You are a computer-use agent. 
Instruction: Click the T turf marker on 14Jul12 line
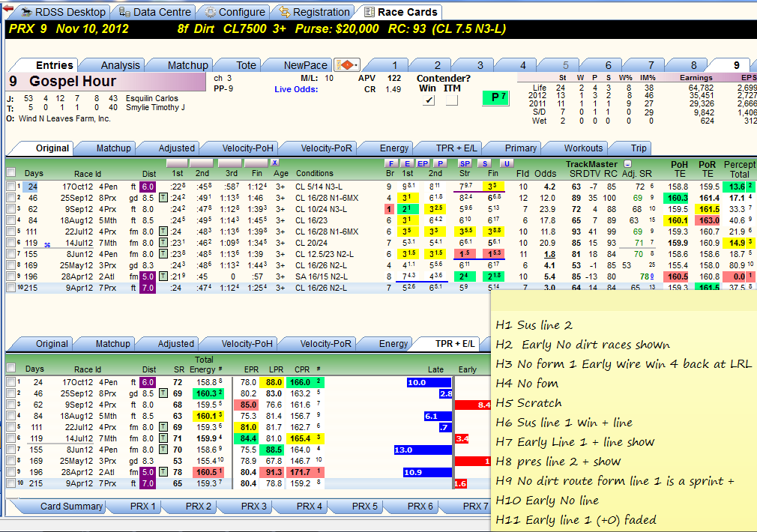tap(163, 243)
